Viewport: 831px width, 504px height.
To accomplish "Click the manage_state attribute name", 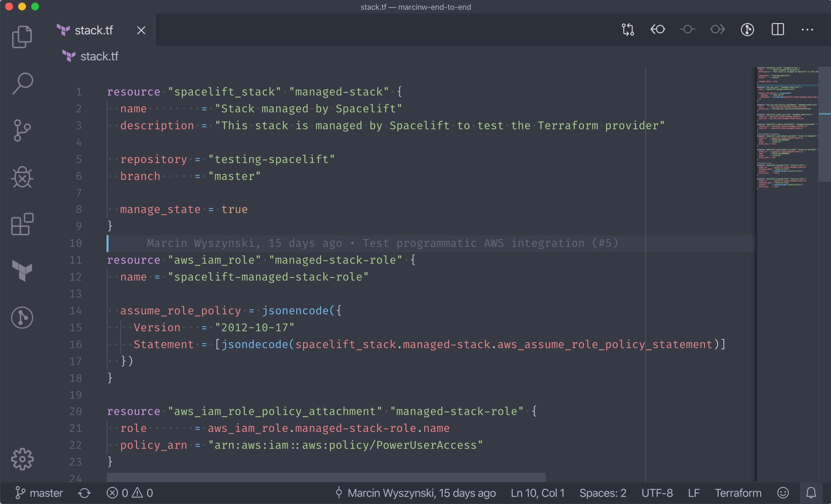I will coord(160,210).
